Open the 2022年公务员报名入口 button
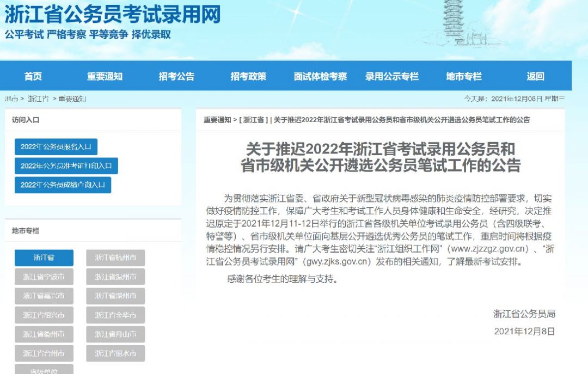Viewport: 588px width, 374px height. click(x=56, y=146)
